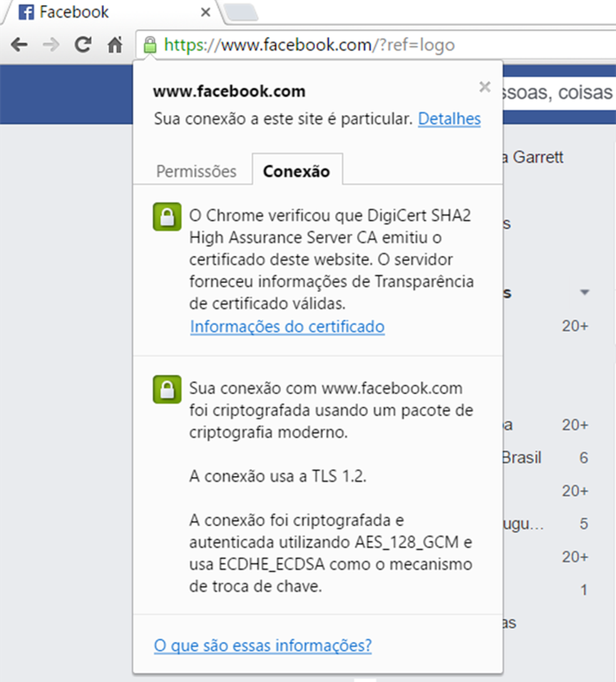Open the browser home page
Image resolution: width=616 pixels, height=682 pixels.
(x=116, y=44)
